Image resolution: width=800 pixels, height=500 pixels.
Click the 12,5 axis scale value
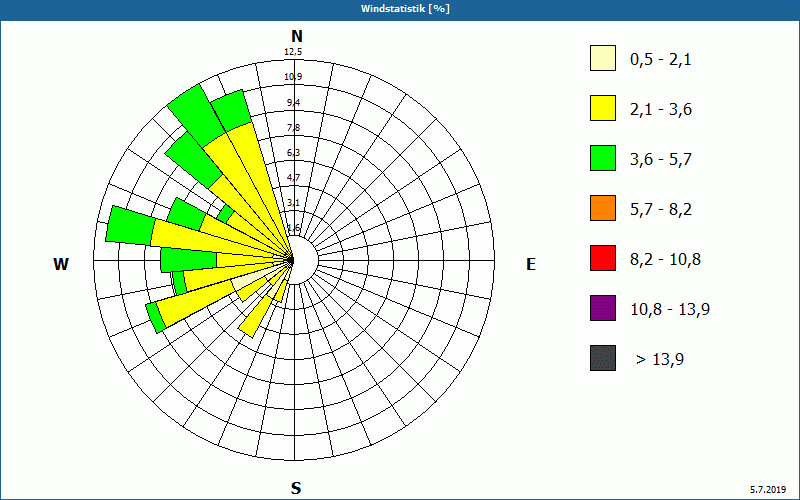pos(293,52)
